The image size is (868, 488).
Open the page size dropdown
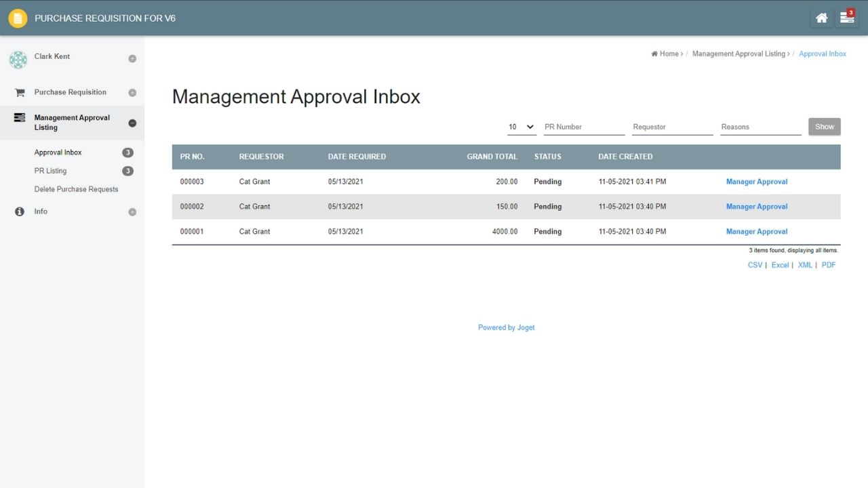(x=521, y=127)
